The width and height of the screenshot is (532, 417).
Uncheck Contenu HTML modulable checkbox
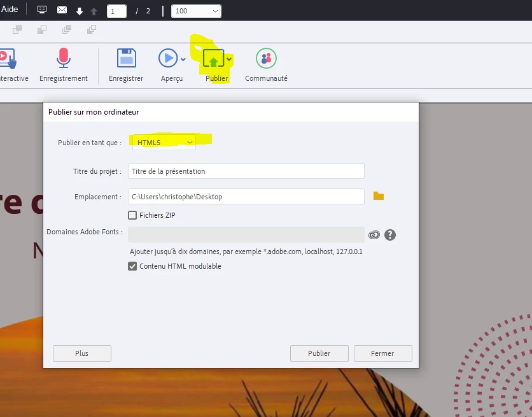click(132, 266)
